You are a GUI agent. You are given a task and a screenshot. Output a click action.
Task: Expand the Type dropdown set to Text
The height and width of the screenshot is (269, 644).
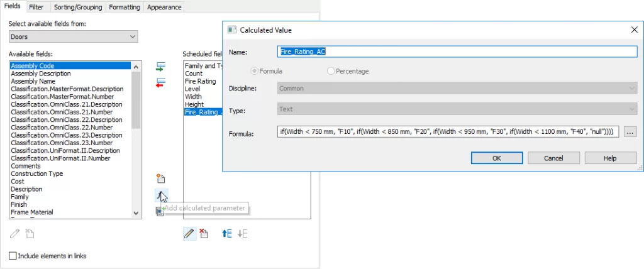click(457, 109)
